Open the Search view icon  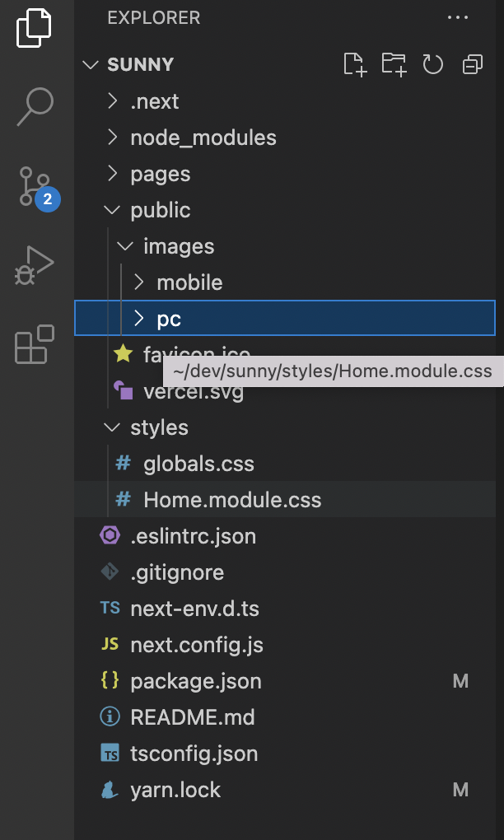pyautogui.click(x=36, y=105)
